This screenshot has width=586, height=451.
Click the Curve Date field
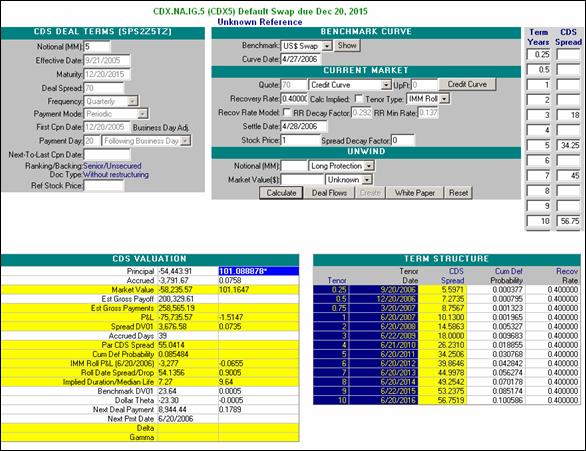(x=300, y=59)
